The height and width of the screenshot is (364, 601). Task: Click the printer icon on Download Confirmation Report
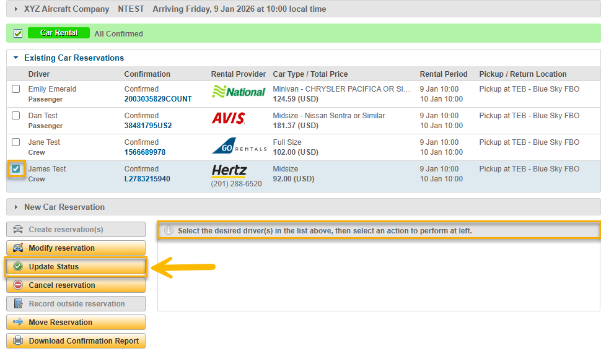(x=17, y=340)
